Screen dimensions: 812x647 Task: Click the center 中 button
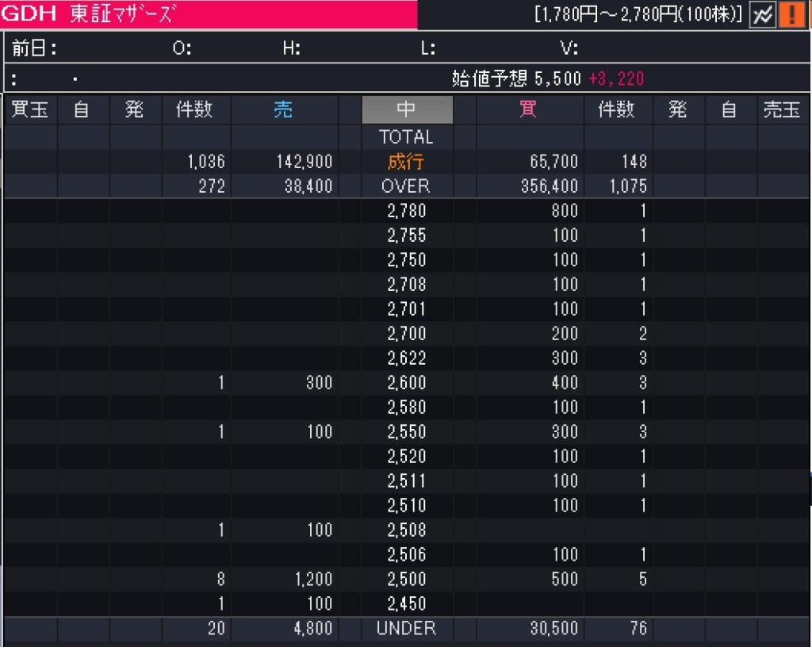tap(407, 109)
